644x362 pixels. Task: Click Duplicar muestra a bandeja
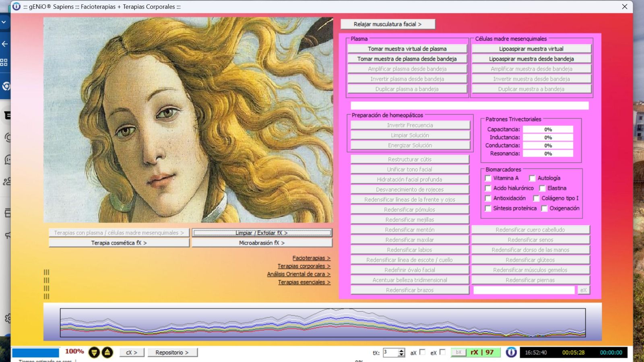(x=531, y=89)
